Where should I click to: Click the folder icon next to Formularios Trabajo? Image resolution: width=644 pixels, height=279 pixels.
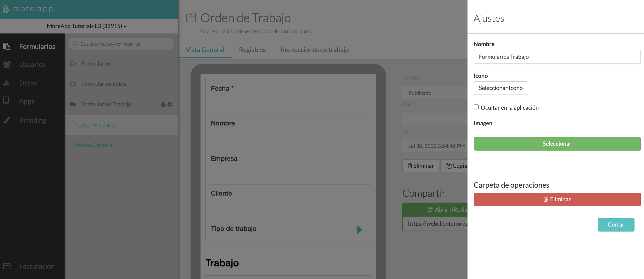[73, 104]
